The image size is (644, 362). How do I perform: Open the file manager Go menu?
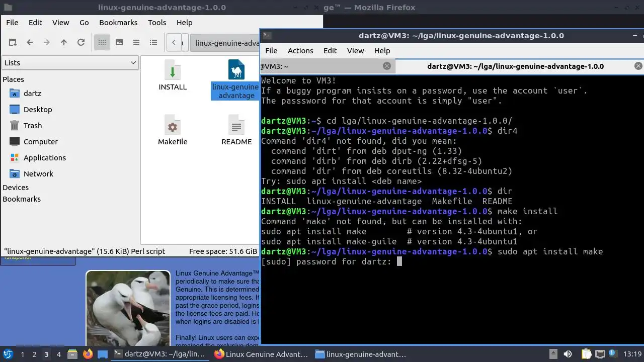pyautogui.click(x=84, y=23)
